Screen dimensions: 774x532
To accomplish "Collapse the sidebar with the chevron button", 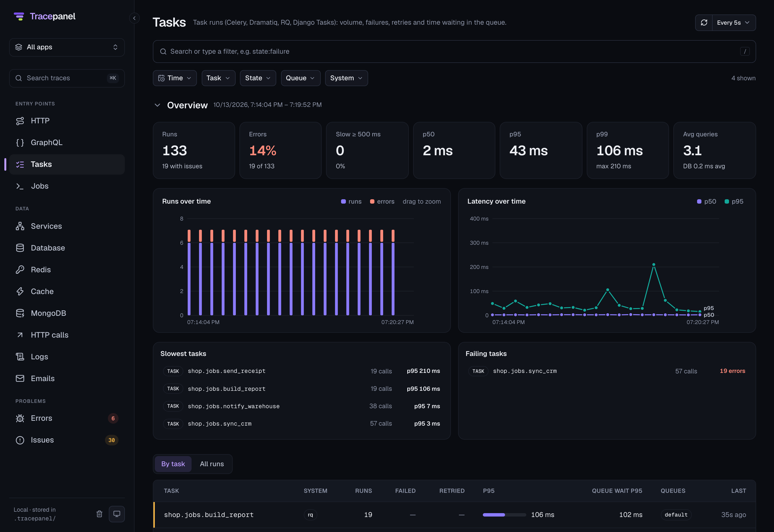I will coord(134,18).
